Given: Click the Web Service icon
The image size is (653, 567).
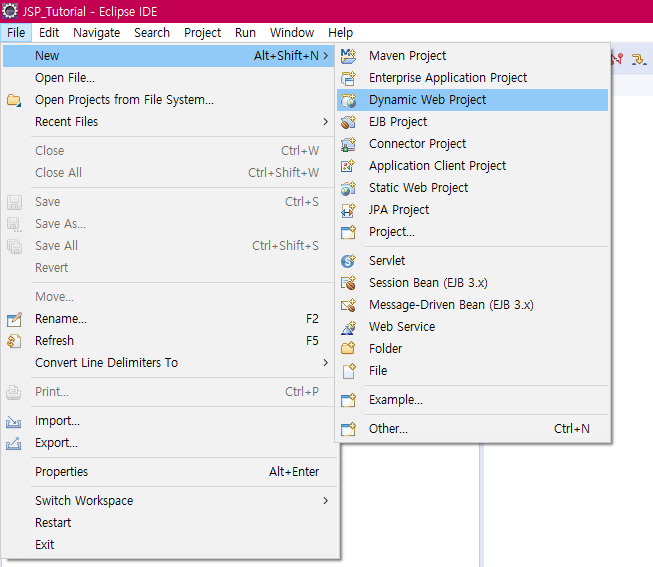Looking at the screenshot, I should pyautogui.click(x=348, y=327).
